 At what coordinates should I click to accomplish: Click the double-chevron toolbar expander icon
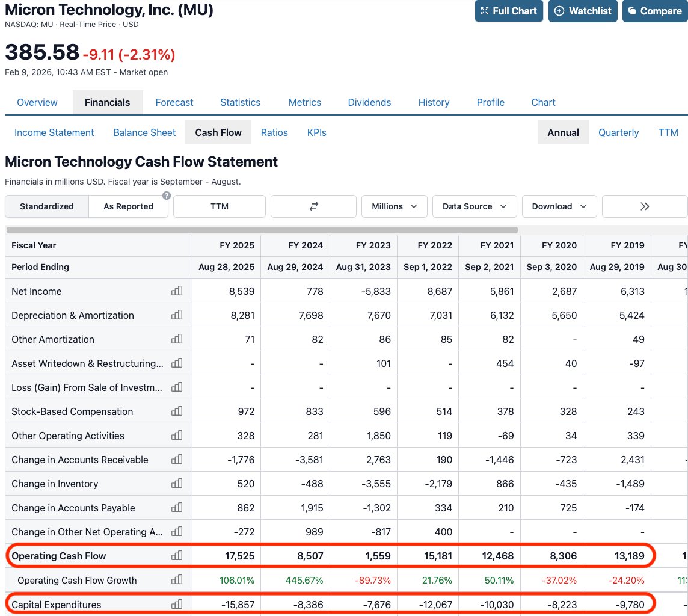644,206
